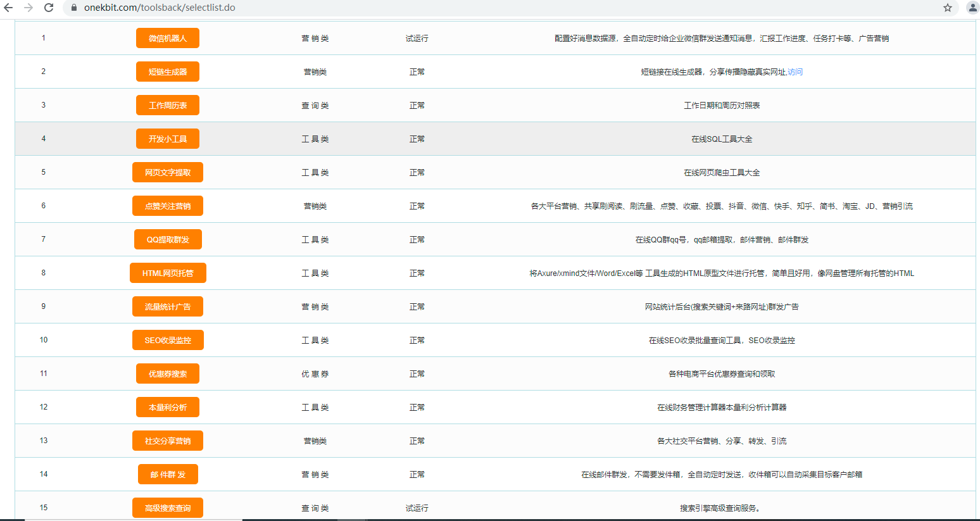980x521 pixels.
Task: Click the browser forward arrow icon
Action: tap(28, 8)
